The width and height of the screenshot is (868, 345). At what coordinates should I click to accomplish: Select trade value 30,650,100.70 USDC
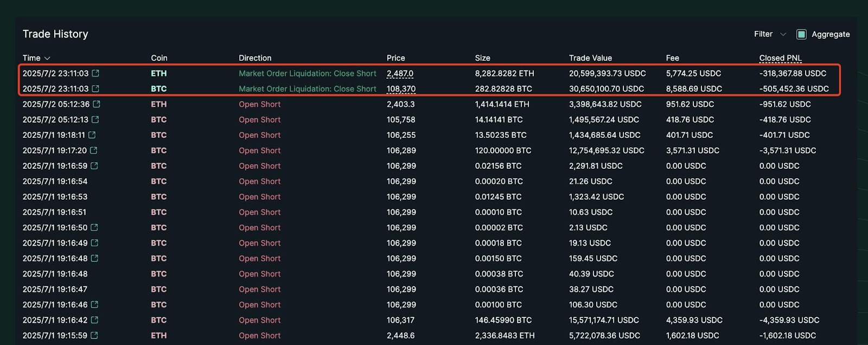(x=607, y=88)
